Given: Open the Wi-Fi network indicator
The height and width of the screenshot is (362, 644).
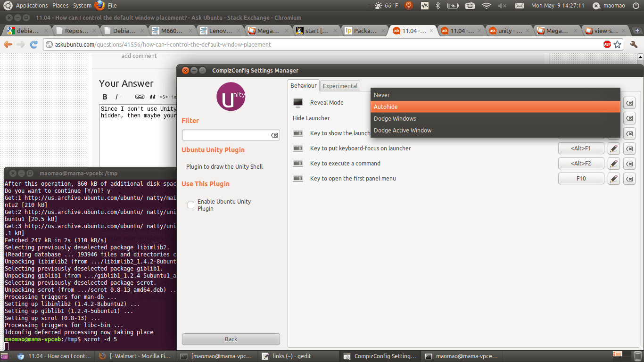Looking at the screenshot, I should point(487,6).
